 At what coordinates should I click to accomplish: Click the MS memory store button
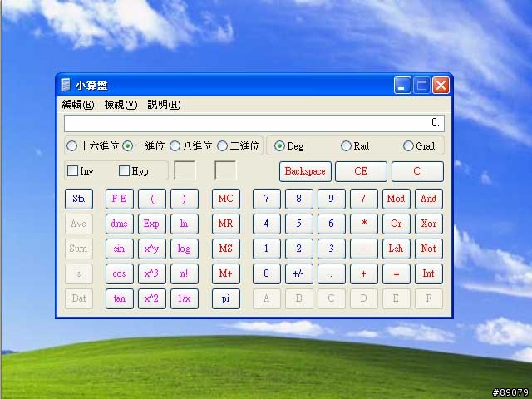[x=226, y=249]
